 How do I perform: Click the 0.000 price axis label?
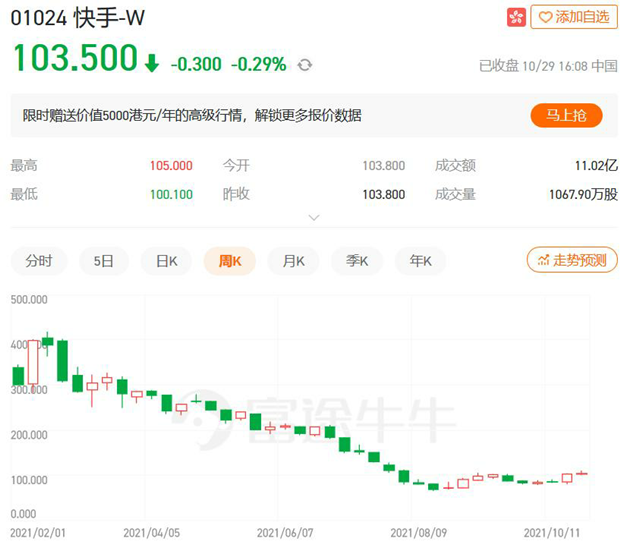[x=23, y=514]
